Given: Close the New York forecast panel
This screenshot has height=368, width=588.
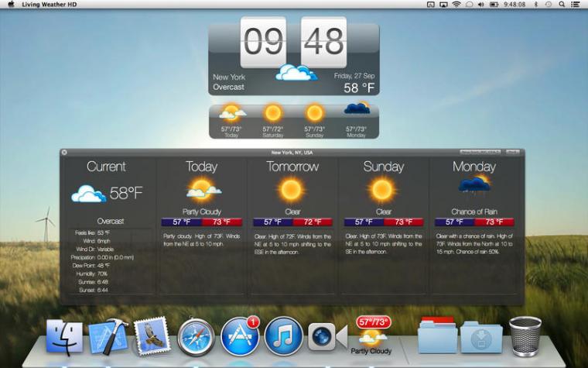Looking at the screenshot, I should pos(64,152).
